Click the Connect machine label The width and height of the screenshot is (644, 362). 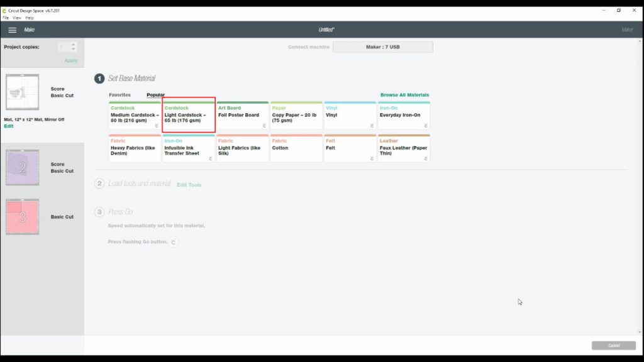point(309,47)
